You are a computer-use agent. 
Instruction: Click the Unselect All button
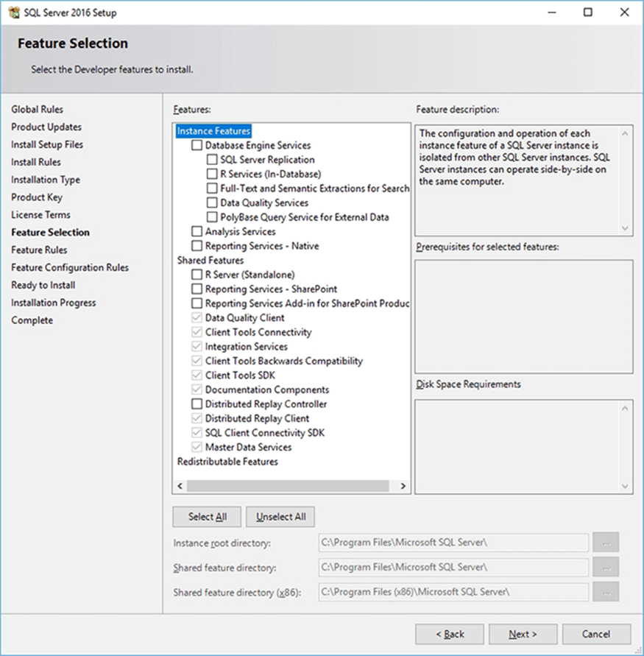(280, 517)
